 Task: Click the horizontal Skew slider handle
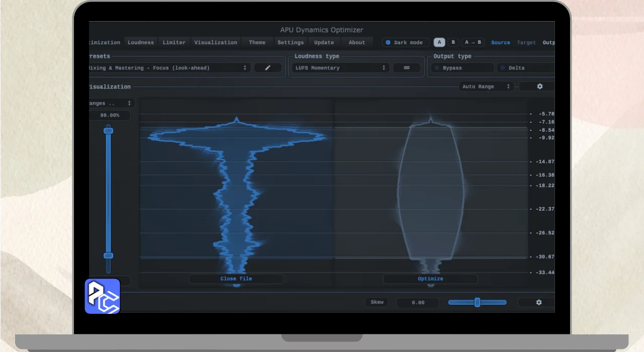[477, 302]
